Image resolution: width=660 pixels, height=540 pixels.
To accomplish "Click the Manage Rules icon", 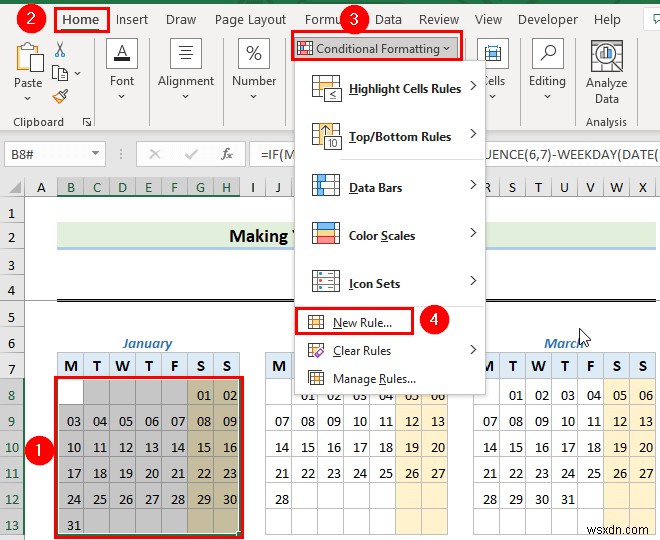I will point(316,378).
